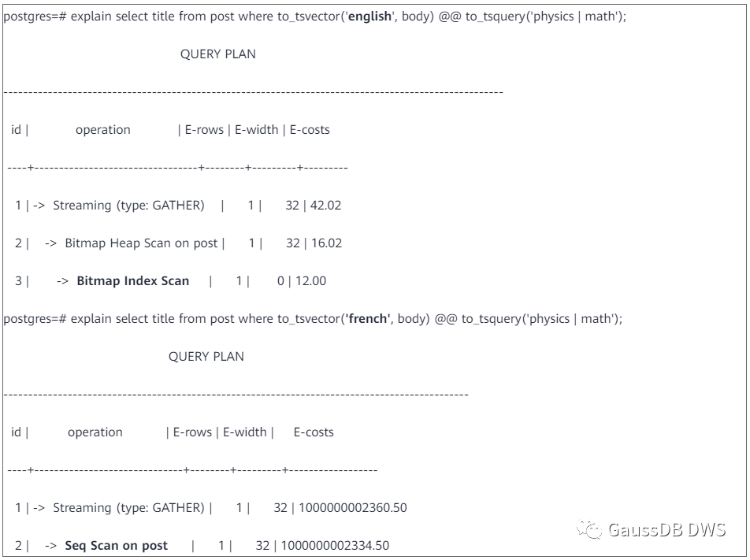Click the cost value 1000000002334.50
This screenshot has height=560, width=750.
coord(335,545)
